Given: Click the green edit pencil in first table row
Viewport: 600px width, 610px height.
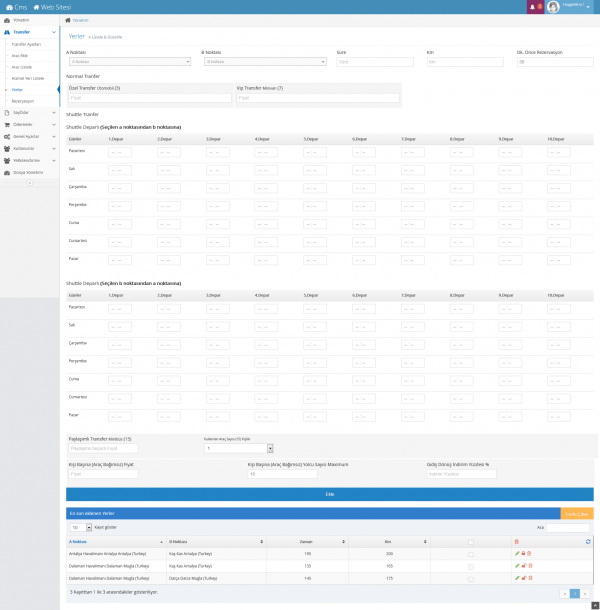Looking at the screenshot, I should tap(517, 553).
